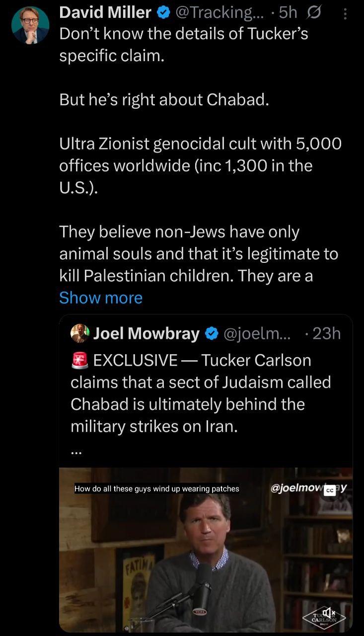Viewport: 364px width, 636px height.
Task: Click Joel Mowbray's blue verified badge
Action: click(212, 333)
